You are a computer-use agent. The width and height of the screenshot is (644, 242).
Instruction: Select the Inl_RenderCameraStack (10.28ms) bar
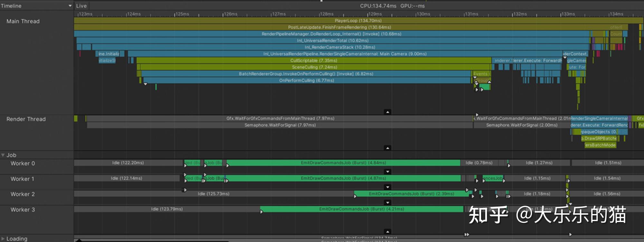point(340,47)
